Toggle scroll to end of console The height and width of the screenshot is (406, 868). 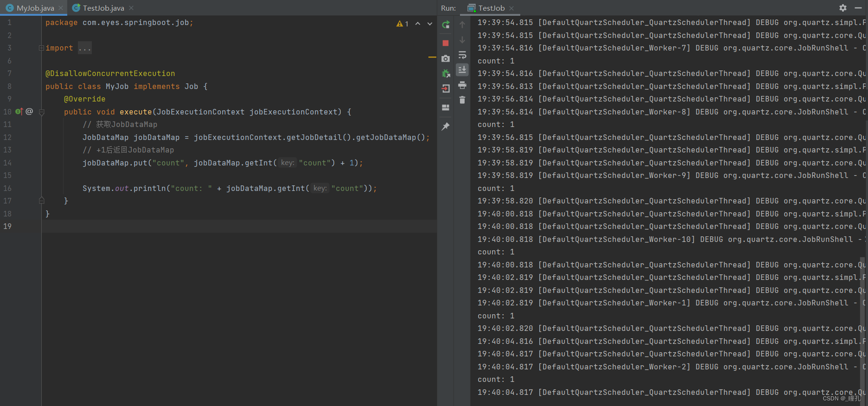coord(462,70)
